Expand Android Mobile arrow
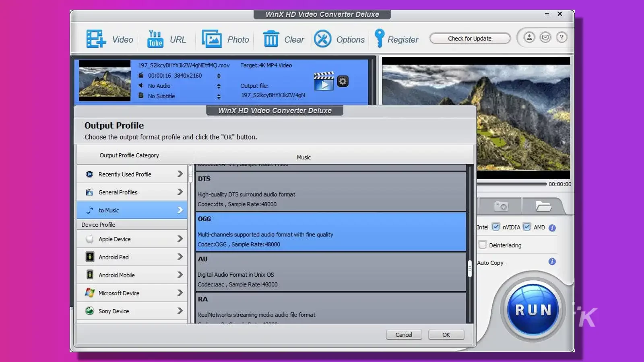The image size is (644, 362). [x=180, y=275]
